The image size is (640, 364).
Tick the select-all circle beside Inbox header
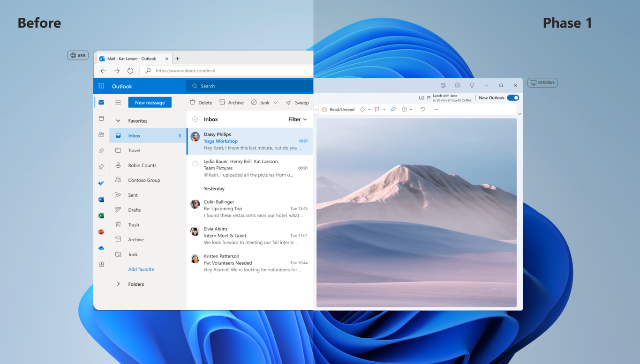pyautogui.click(x=195, y=119)
